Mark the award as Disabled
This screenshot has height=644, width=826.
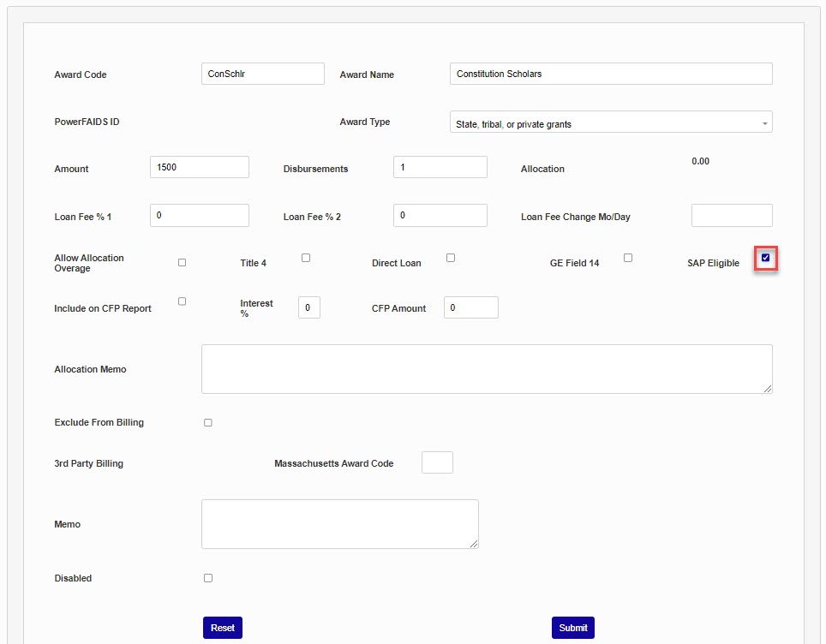pos(208,578)
